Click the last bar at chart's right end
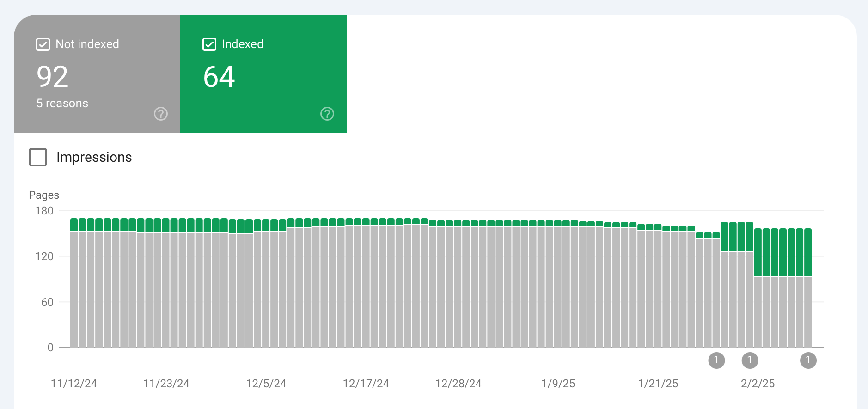 coord(808,288)
